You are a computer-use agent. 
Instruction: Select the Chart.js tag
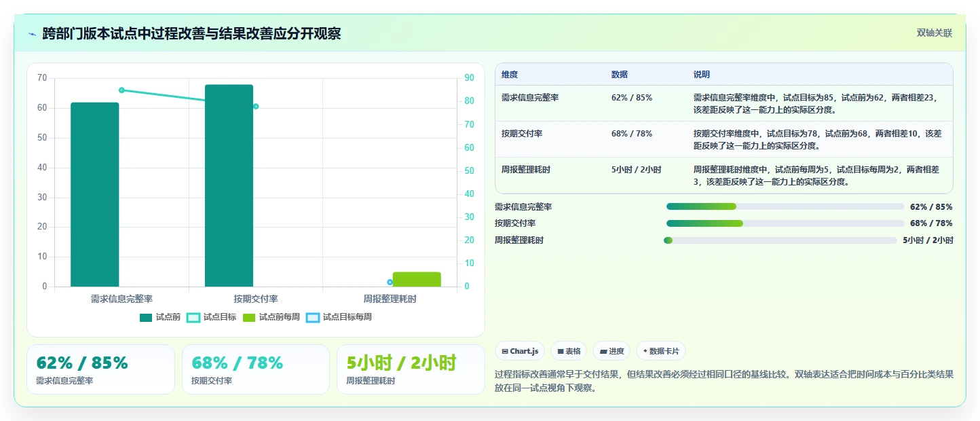pyautogui.click(x=520, y=351)
